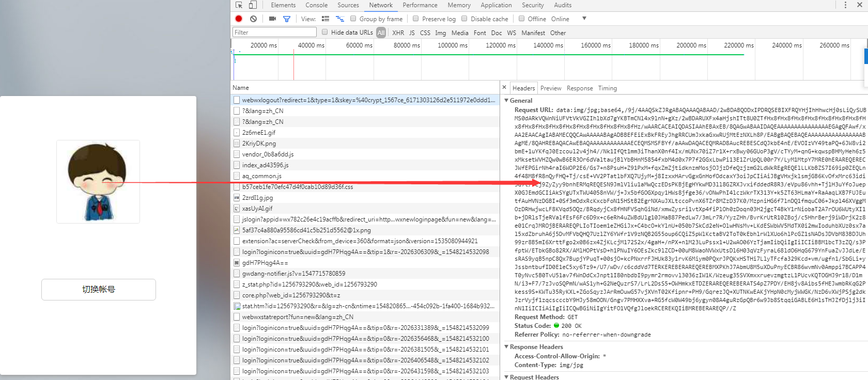
Task: Filter requests by XHR
Action: 398,33
